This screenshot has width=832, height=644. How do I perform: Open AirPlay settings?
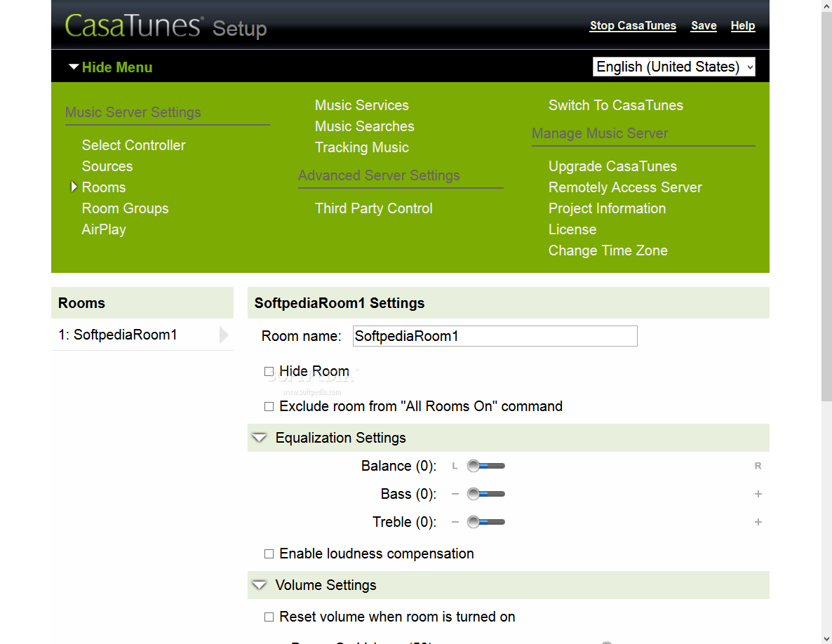point(104,229)
